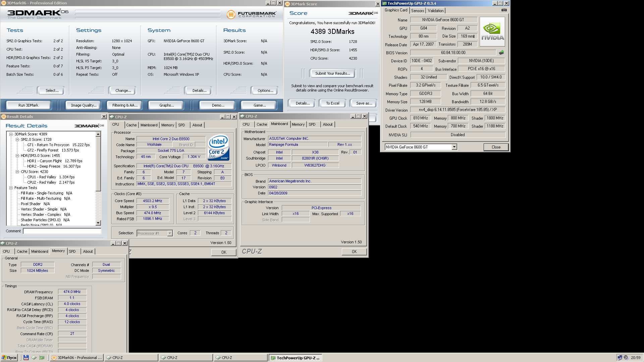Image resolution: width=644 pixels, height=362 pixels.
Task: Click the Futuremark Corporation logo
Action: tap(252, 14)
